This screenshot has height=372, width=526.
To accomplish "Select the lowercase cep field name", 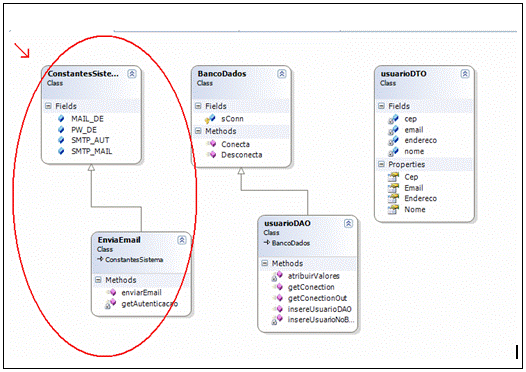I will pyautogui.click(x=411, y=119).
